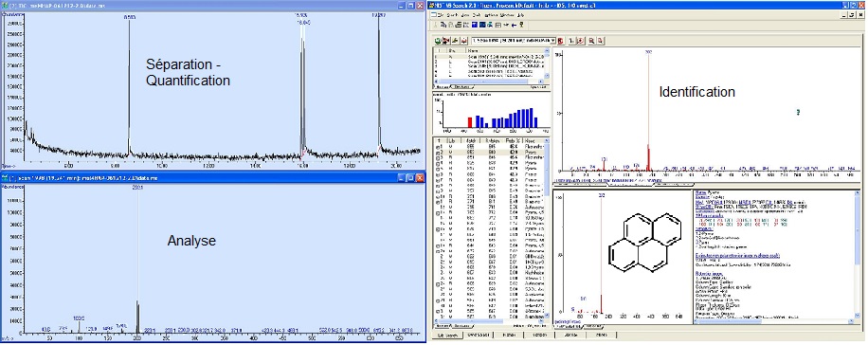868x345 pixels.
Task: Sort hit list by Prob % column header
Action: click(x=513, y=140)
